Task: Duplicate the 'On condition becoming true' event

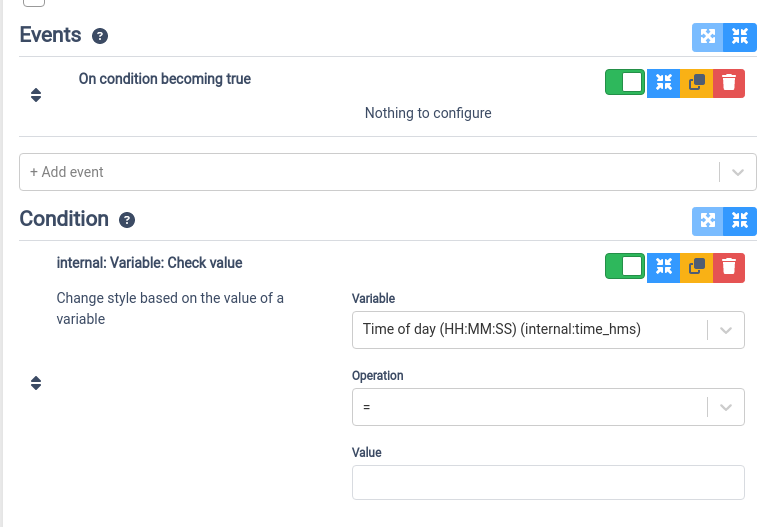Action: click(x=696, y=83)
